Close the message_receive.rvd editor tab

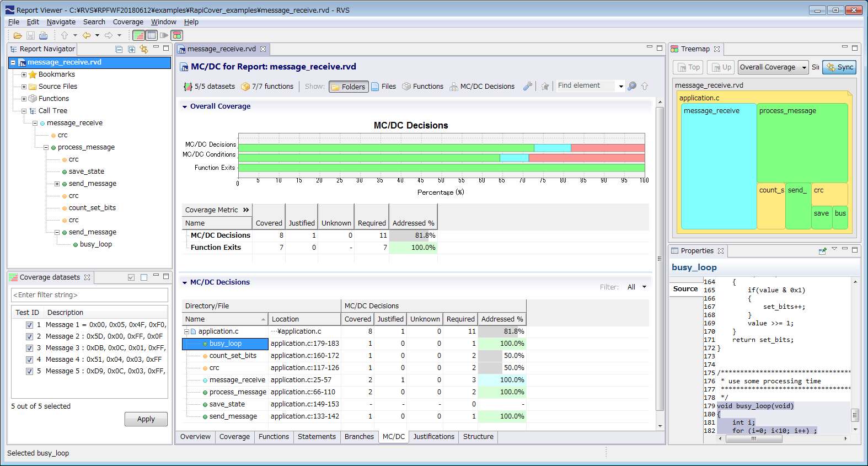(x=263, y=49)
